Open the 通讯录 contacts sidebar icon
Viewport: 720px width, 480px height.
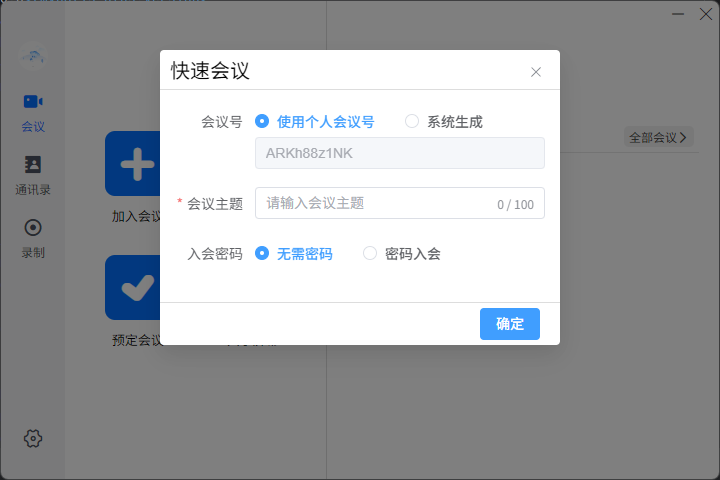[33, 165]
